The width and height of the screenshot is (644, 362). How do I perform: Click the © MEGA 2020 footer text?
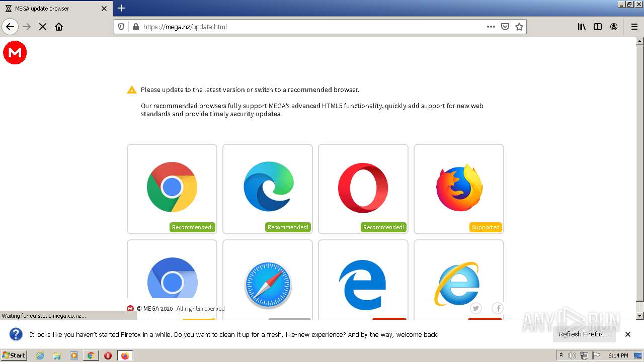154,309
